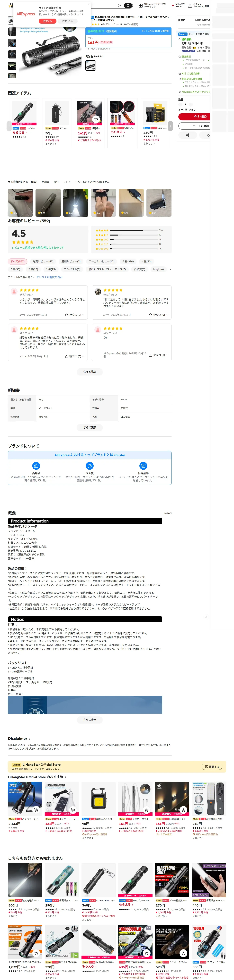Viewport: 234px width, 980px height.
Task: Click オリジナル翻訳を表示 link
Action: tap(50, 277)
